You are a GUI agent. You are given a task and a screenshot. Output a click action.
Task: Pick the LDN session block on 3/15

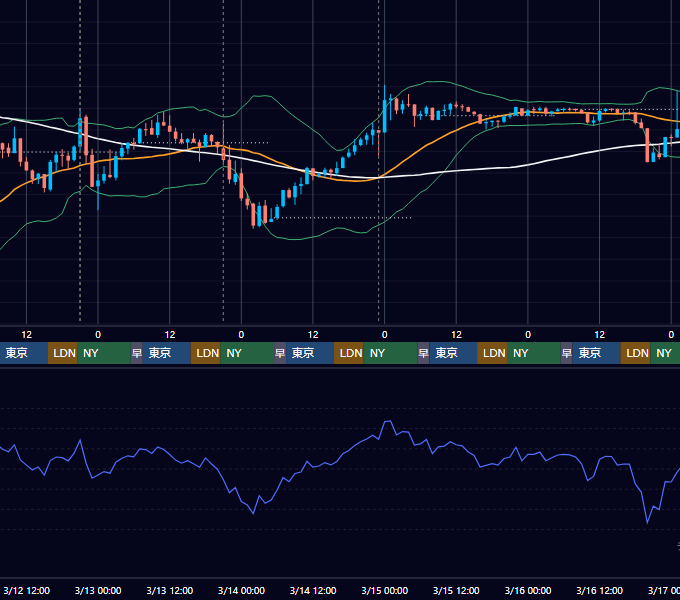492,353
